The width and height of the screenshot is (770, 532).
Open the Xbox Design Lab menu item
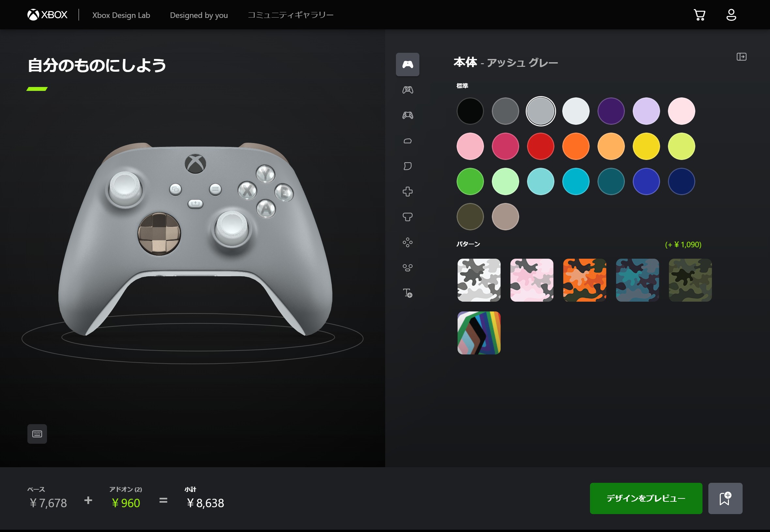121,15
